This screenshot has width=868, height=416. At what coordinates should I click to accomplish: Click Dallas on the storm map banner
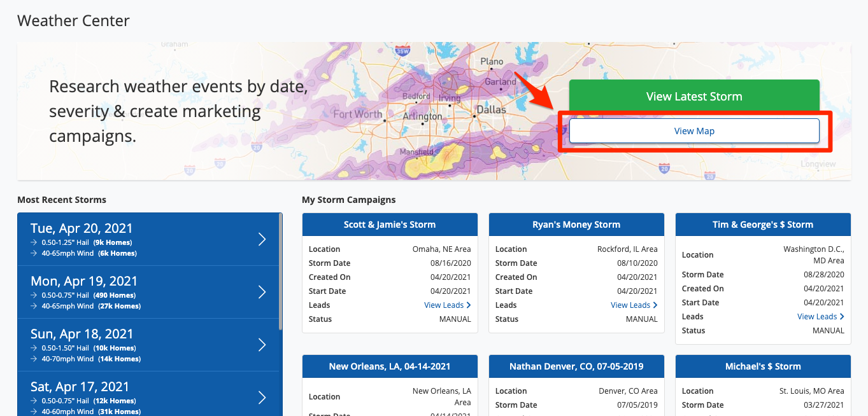(491, 110)
